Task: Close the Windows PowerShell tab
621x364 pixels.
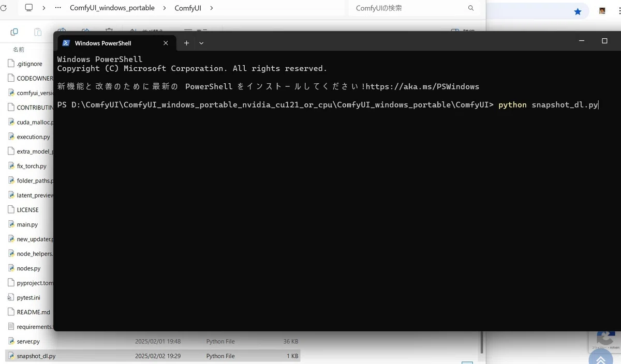Action: coord(166,43)
